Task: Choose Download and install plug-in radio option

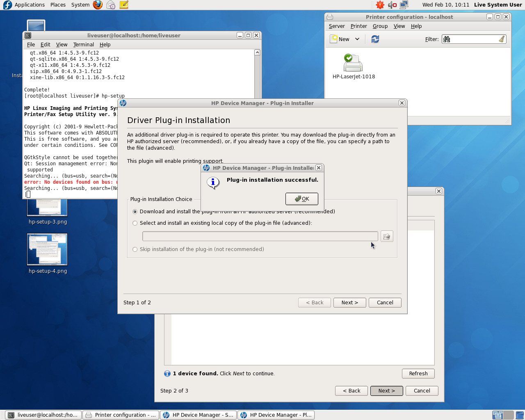Action: [x=135, y=212]
